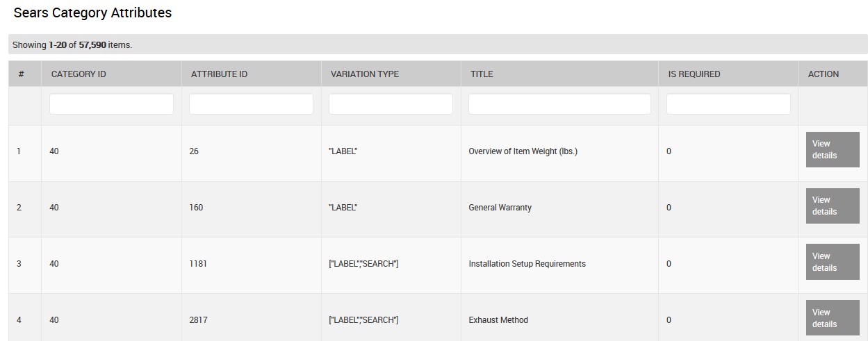Sort the table by Title header
Screen dimensions: 868x341
482,74
